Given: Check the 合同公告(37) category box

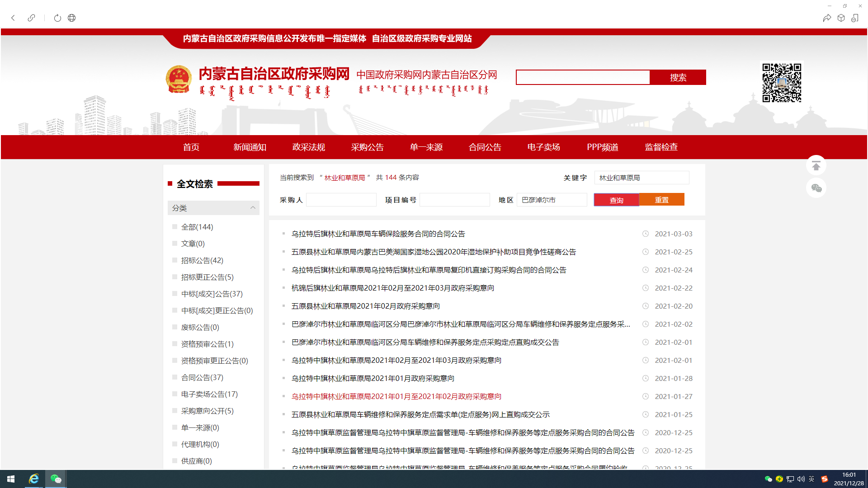Looking at the screenshot, I should (x=175, y=377).
